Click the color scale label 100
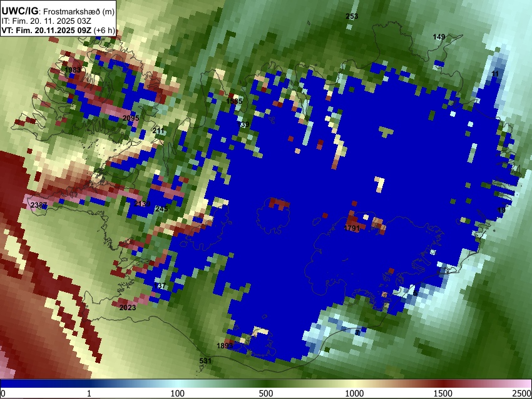Screen dimensions: 532x399 (178, 393)
